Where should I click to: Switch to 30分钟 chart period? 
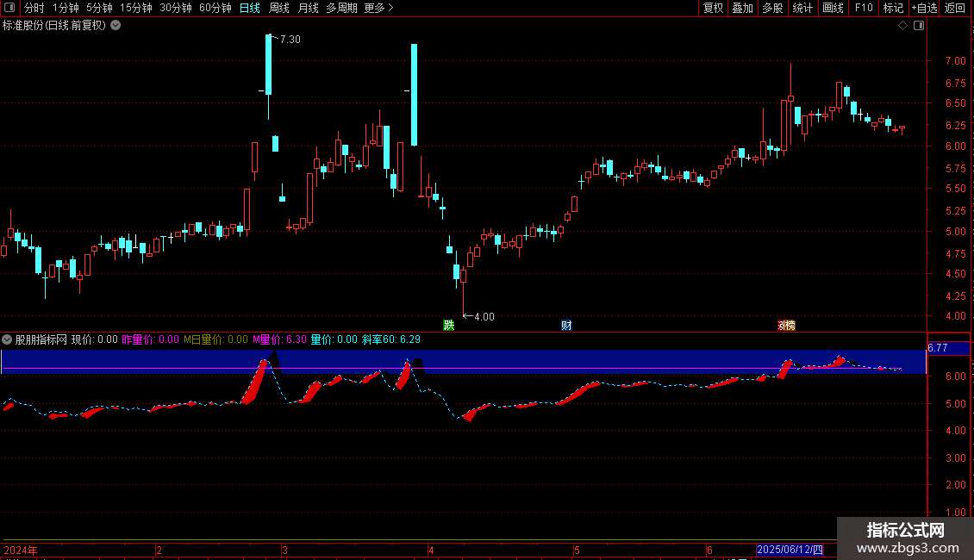coord(176,8)
